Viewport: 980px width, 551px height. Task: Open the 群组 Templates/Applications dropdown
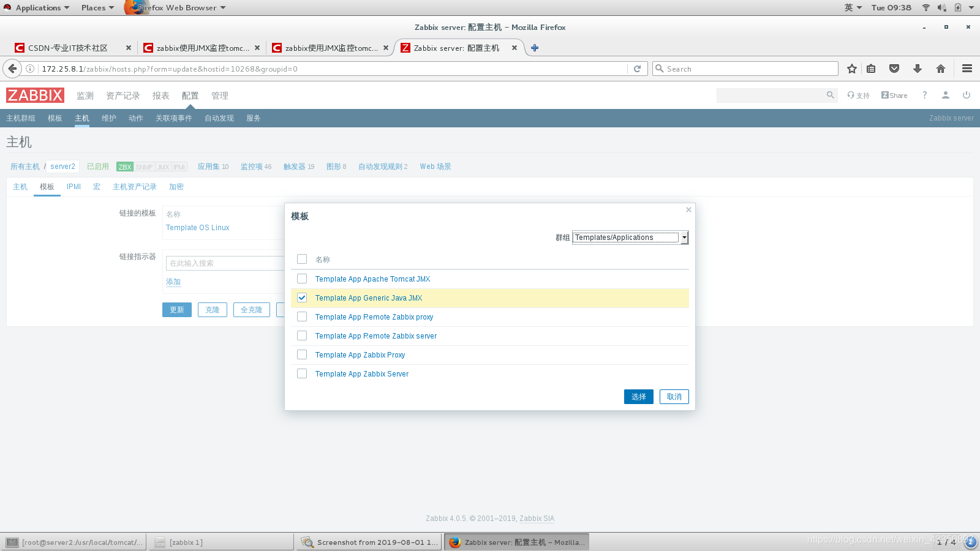point(630,238)
